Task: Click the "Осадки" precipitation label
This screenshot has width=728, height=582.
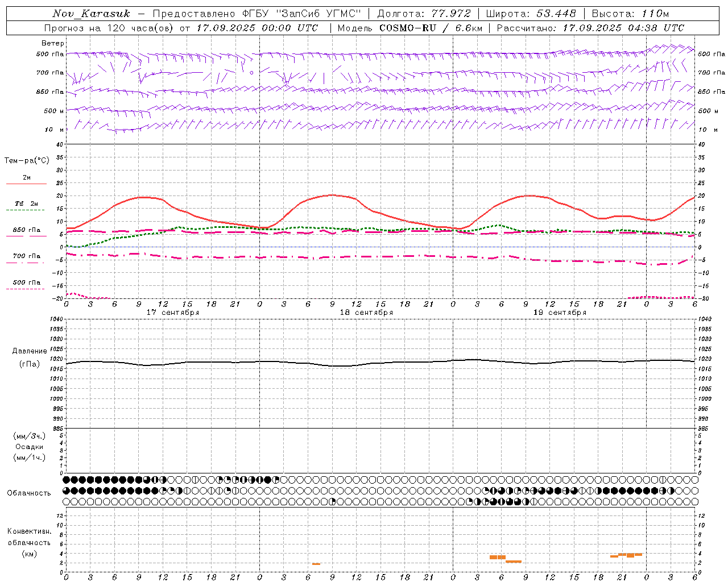Action: pos(30,447)
